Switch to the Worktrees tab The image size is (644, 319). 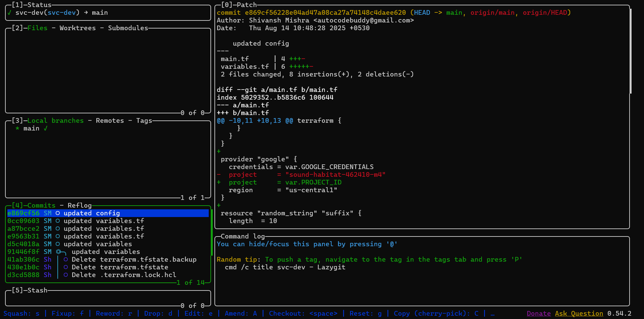pyautogui.click(x=78, y=28)
